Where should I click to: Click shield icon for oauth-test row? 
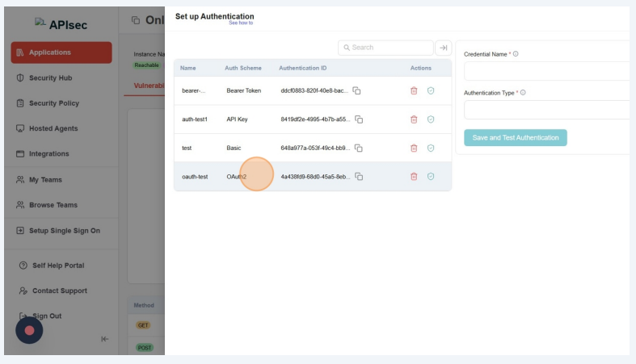(431, 177)
